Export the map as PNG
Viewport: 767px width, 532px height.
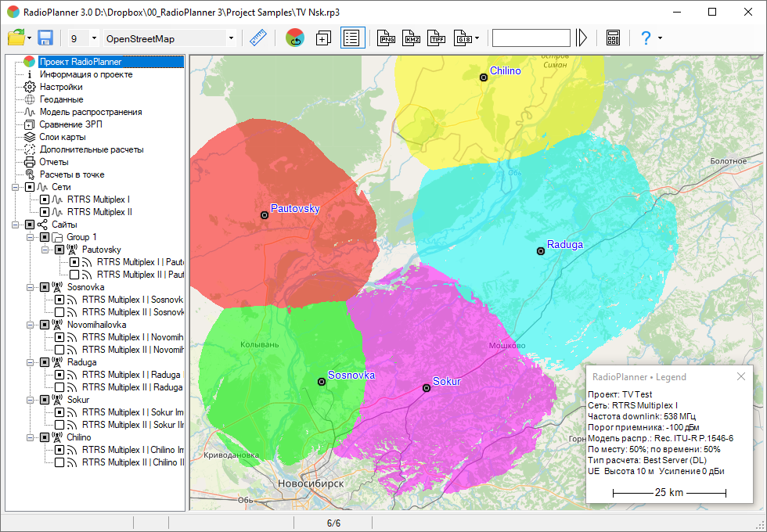pyautogui.click(x=387, y=38)
